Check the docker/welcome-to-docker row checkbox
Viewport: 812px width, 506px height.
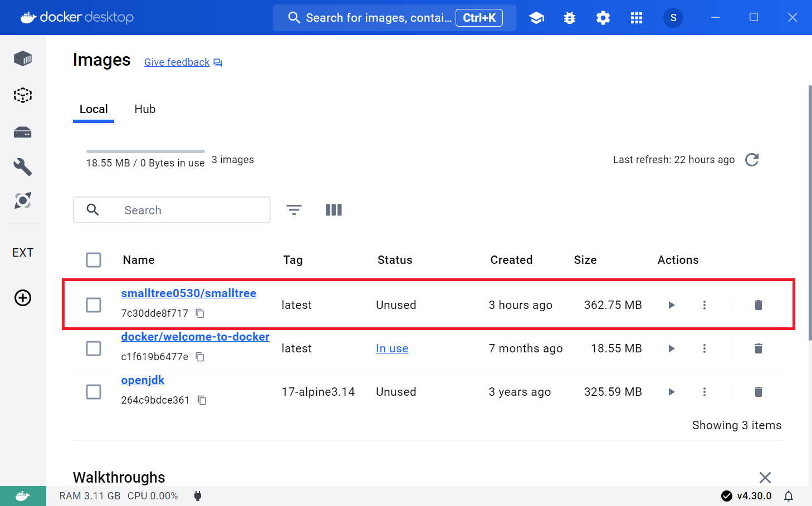tap(94, 348)
